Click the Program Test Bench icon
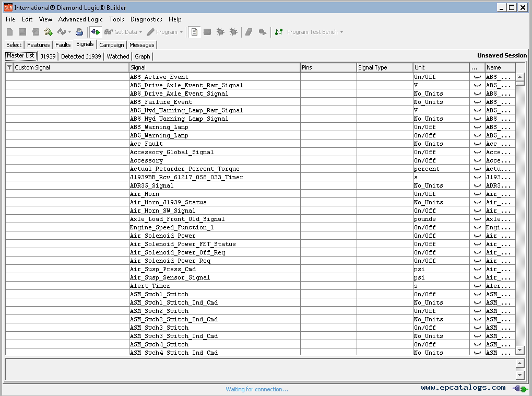 (x=279, y=32)
